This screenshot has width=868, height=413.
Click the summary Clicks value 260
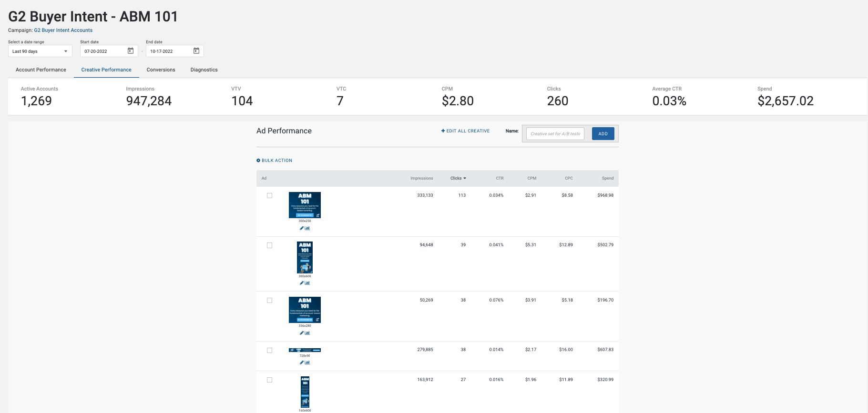[x=558, y=101]
